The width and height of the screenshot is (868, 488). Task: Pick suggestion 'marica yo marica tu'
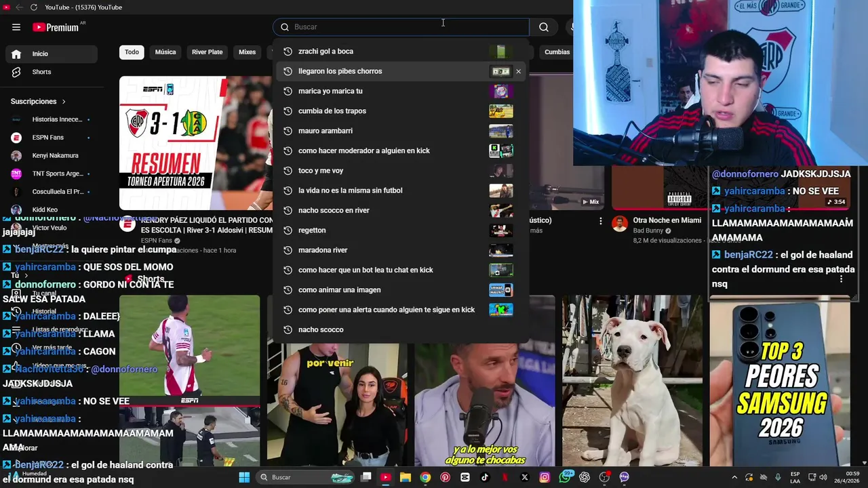(x=401, y=91)
